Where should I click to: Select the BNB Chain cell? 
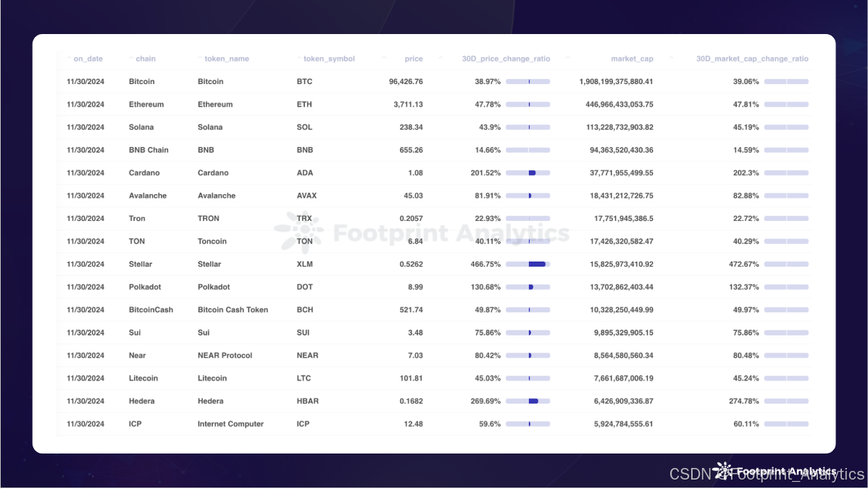(x=149, y=150)
